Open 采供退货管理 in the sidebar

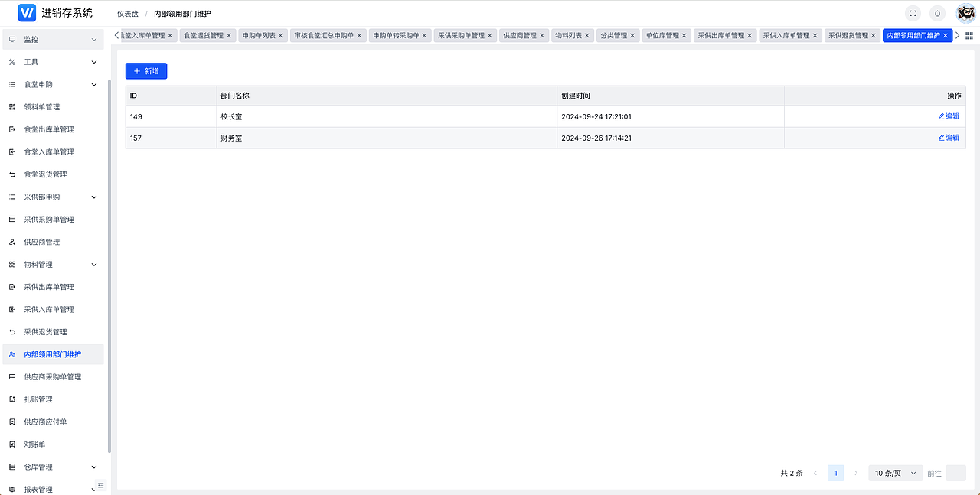point(52,332)
